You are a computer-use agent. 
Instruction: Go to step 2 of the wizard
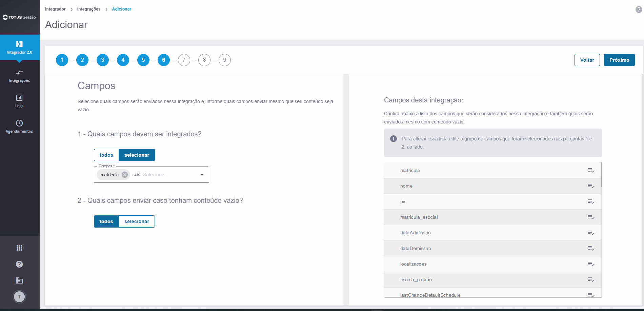point(82,60)
